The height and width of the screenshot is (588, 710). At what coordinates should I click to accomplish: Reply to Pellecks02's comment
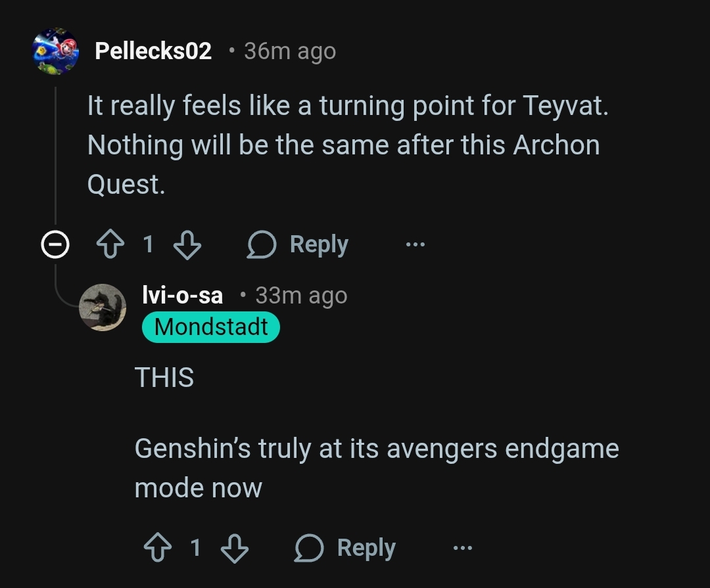pyautogui.click(x=298, y=244)
